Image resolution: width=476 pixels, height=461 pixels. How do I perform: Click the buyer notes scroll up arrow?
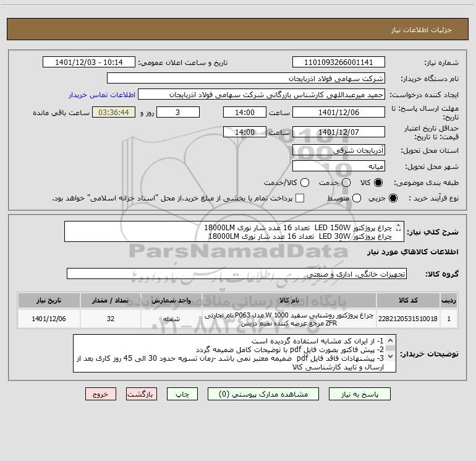click(x=391, y=340)
